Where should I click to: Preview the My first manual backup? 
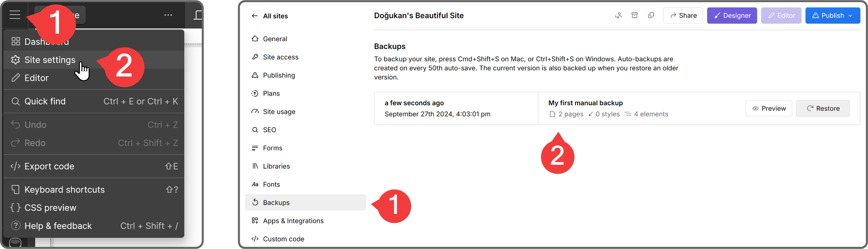coord(769,109)
